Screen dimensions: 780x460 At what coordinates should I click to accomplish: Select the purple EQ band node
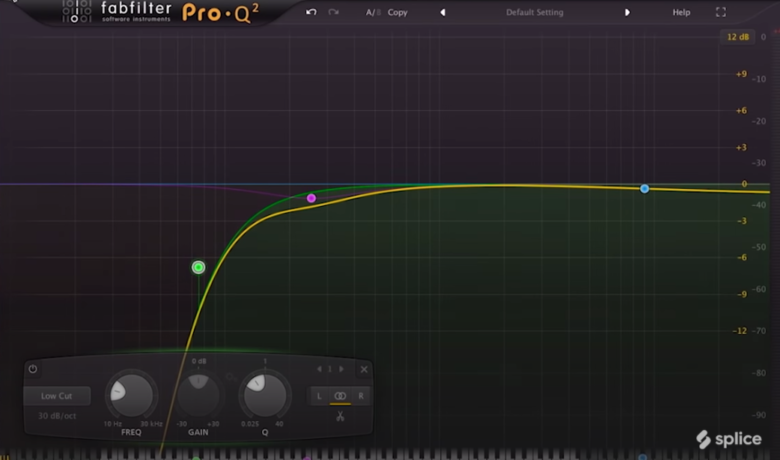(311, 198)
